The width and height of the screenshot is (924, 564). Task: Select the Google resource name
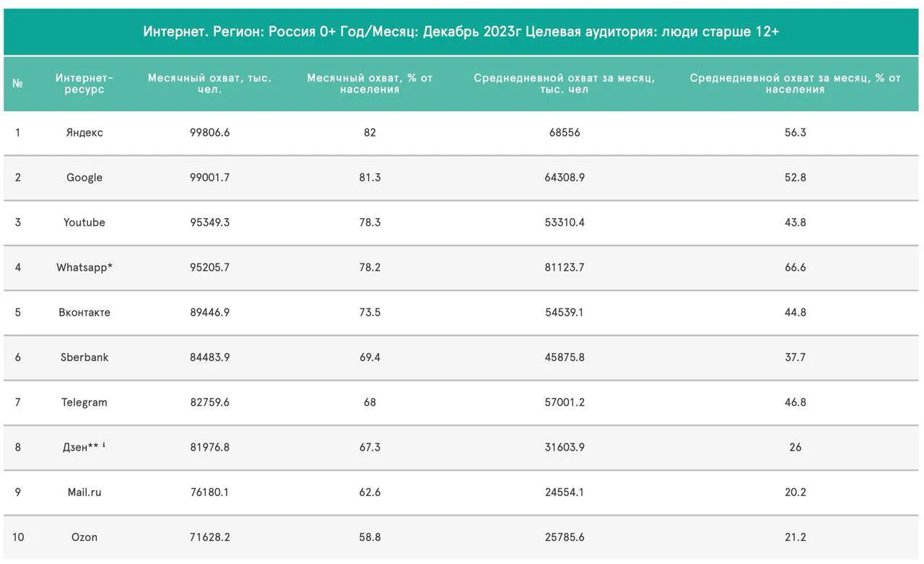(x=84, y=178)
